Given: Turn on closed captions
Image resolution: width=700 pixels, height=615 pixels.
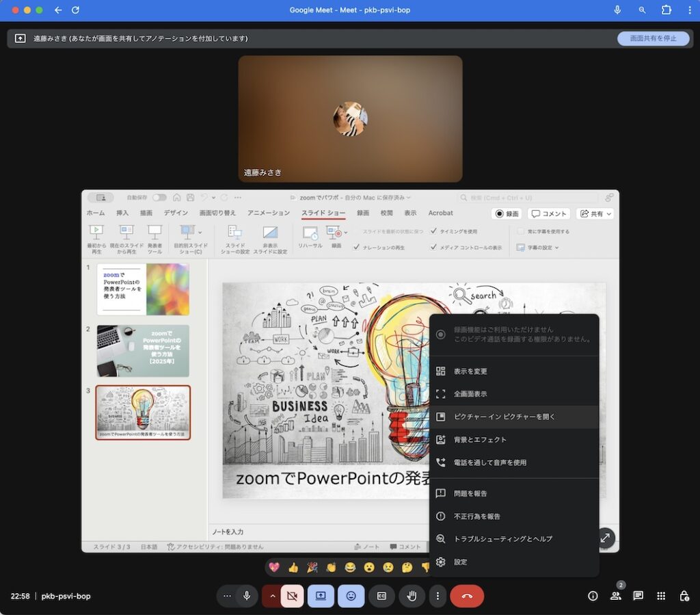Looking at the screenshot, I should (x=381, y=596).
